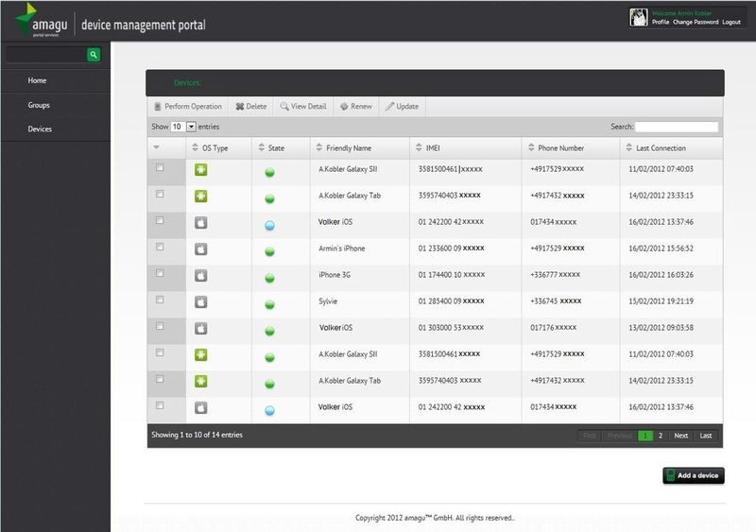Viewport: 756px width, 532px height.
Task: Click the Update toolbar button
Action: (403, 106)
